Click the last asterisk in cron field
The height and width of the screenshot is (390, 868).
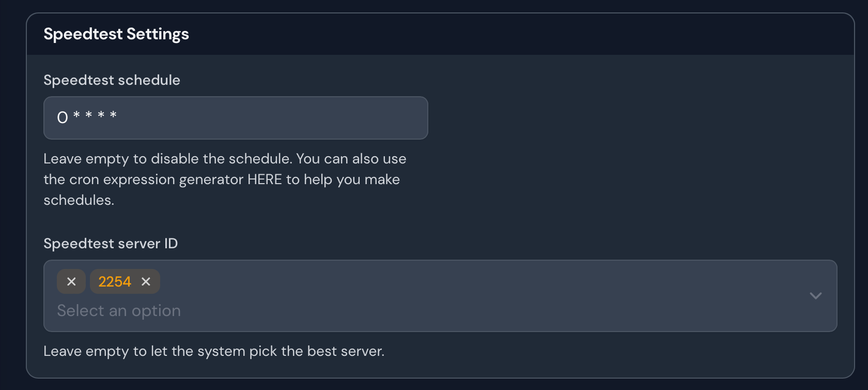point(113,115)
